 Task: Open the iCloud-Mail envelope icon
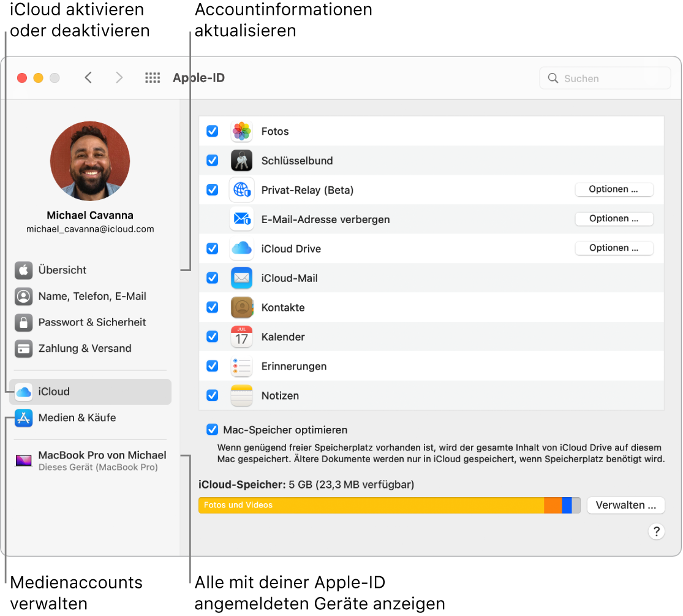click(241, 278)
